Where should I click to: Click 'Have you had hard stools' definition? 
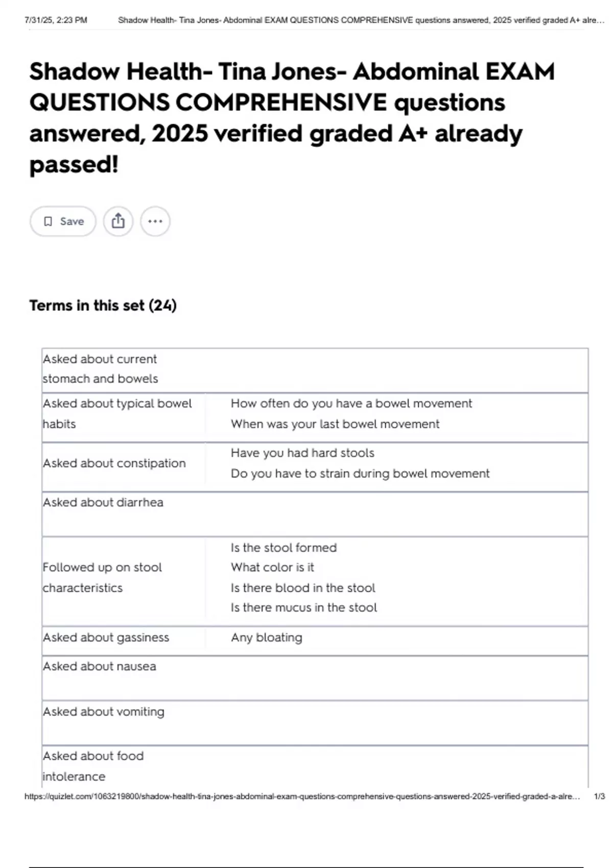click(302, 453)
